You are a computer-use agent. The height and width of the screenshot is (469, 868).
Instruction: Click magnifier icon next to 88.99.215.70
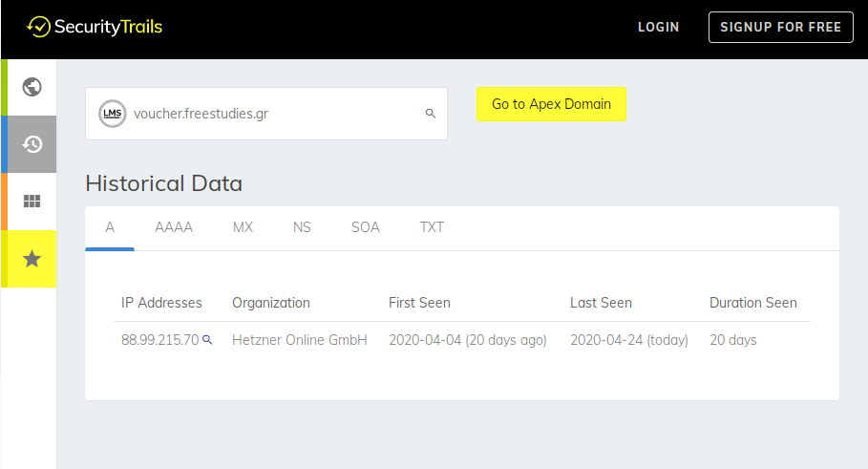[207, 339]
